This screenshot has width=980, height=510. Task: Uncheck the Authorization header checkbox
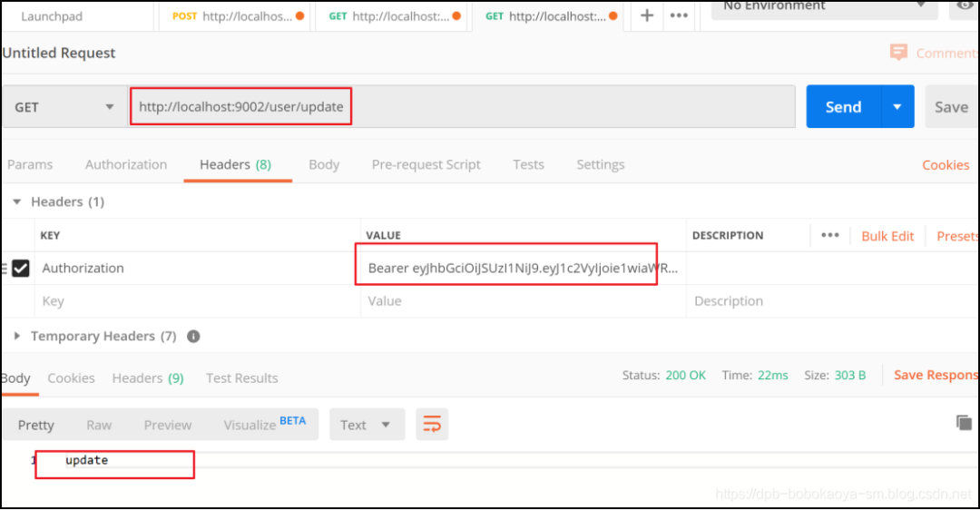point(21,268)
